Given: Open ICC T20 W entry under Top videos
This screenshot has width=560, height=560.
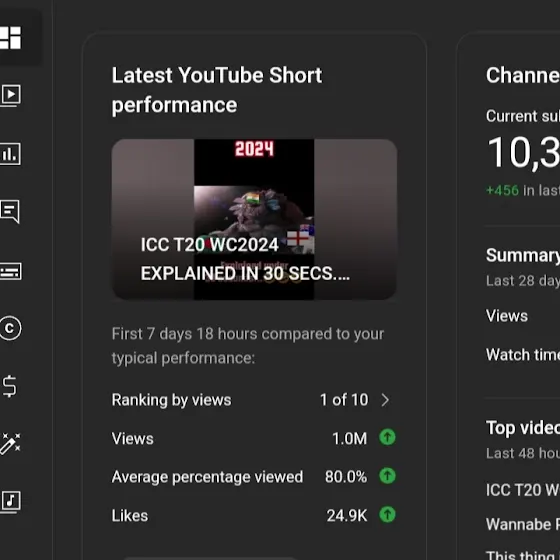Looking at the screenshot, I should click(x=523, y=490).
